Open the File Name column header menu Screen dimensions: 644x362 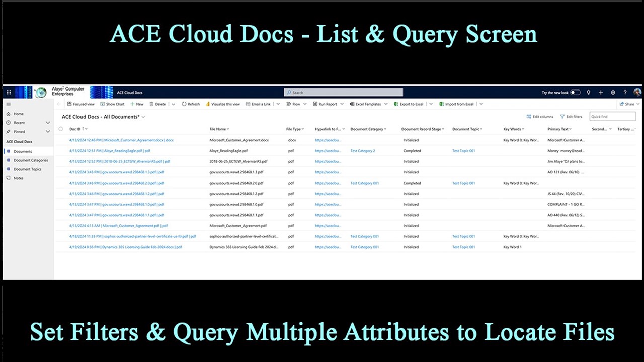219,129
